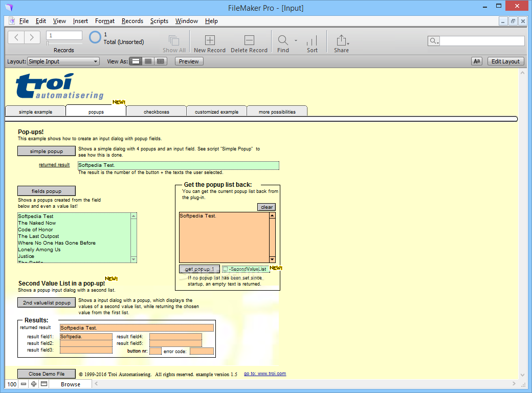Screen dimensions: 532x393
Task: Click Close Demo File button
Action: [47, 374]
